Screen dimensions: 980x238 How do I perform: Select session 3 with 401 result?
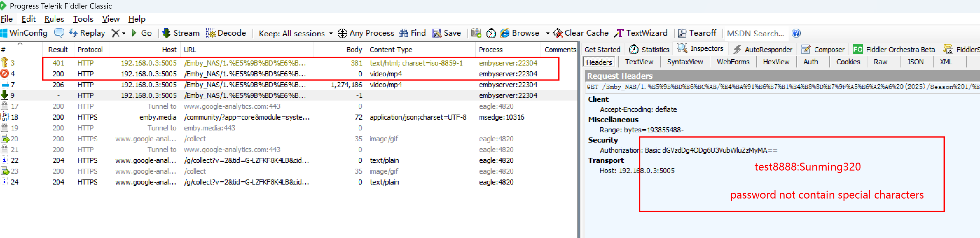coord(289,63)
